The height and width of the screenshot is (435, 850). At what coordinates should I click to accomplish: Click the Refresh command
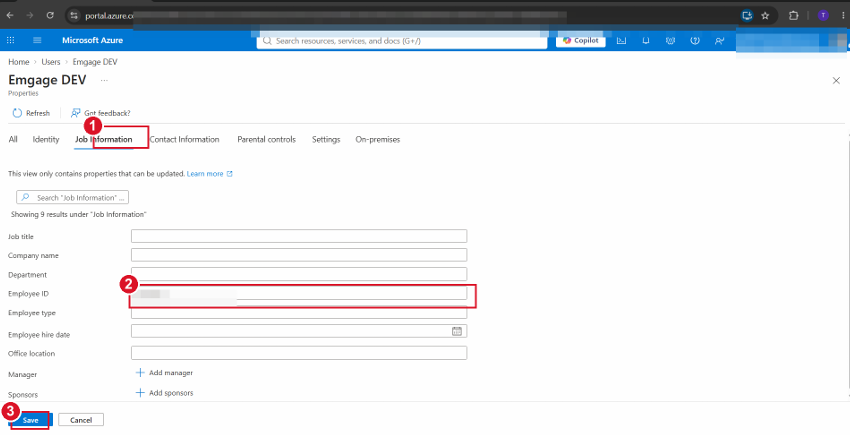tap(31, 113)
